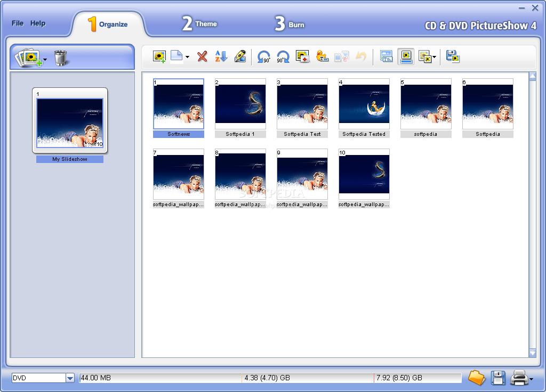The height and width of the screenshot is (392, 546).
Task: Select the Softpedia Tested thumbnail
Action: coord(364,104)
